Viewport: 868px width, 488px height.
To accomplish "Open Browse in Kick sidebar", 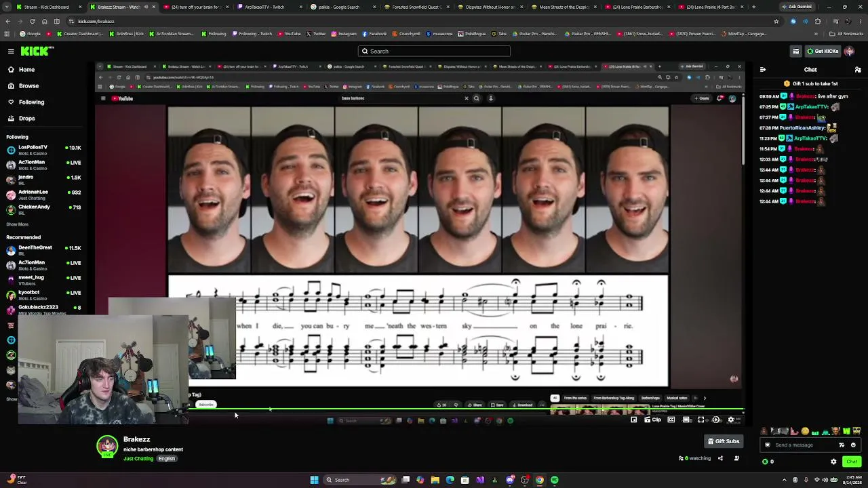I will 28,86.
